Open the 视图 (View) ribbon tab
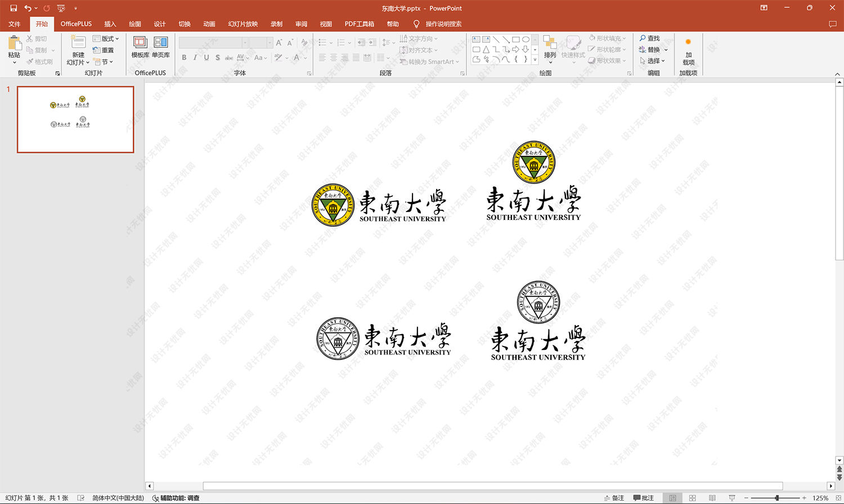This screenshot has width=844, height=504. [x=326, y=24]
